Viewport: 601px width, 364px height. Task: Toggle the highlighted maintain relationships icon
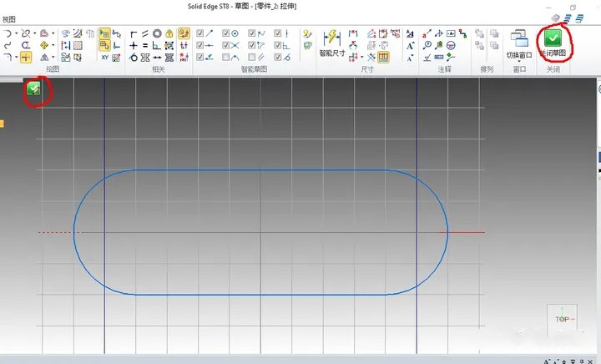(x=184, y=33)
